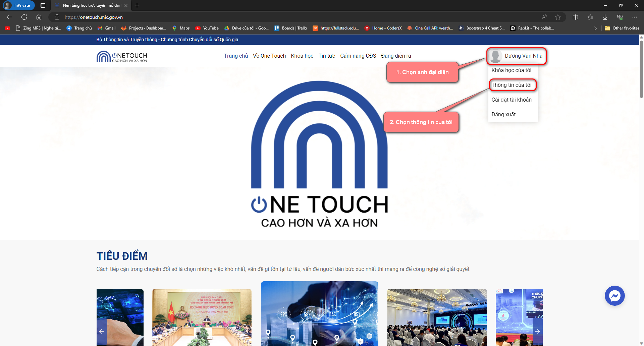Select 'Thông tin của tôi' menu item

coord(512,85)
